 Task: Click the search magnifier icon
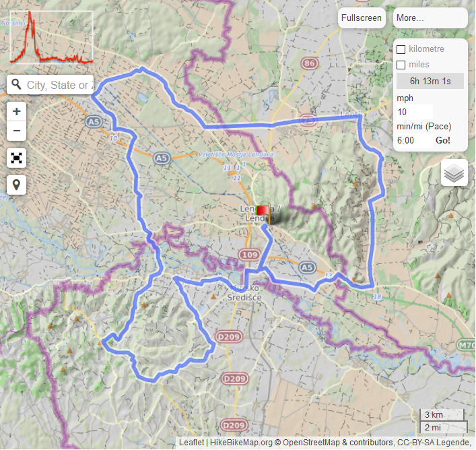pos(15,85)
